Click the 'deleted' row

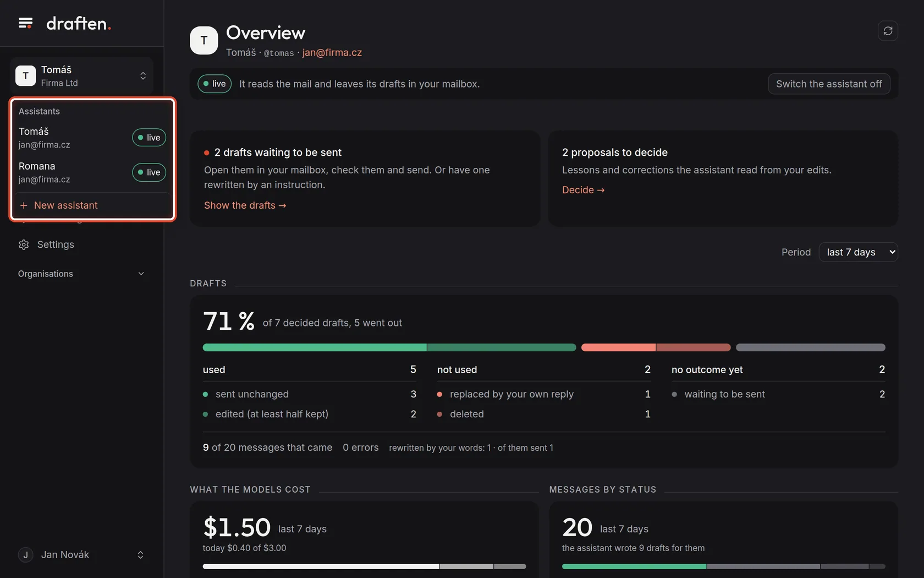point(544,414)
